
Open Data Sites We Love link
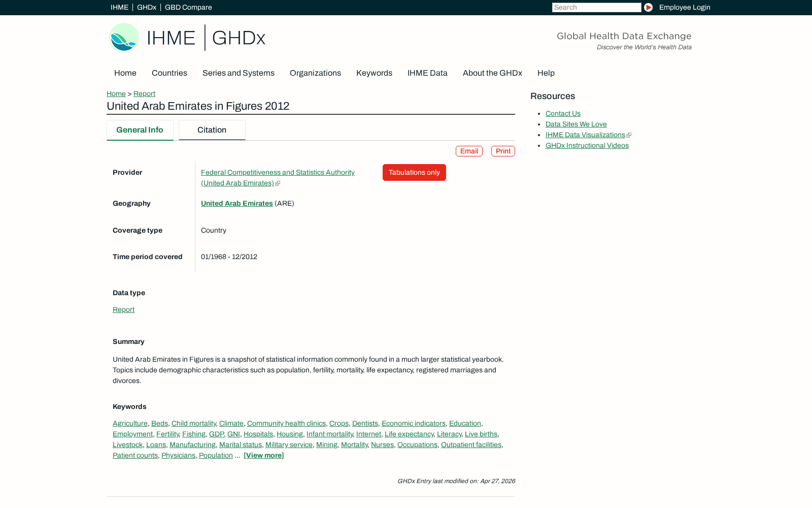coord(576,124)
